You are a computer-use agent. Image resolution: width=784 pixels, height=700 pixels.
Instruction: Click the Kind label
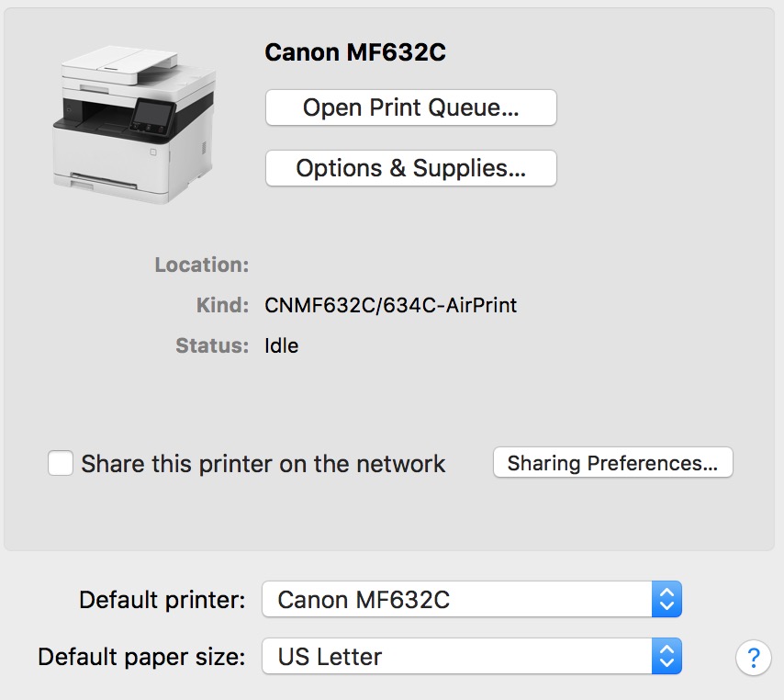(222, 305)
